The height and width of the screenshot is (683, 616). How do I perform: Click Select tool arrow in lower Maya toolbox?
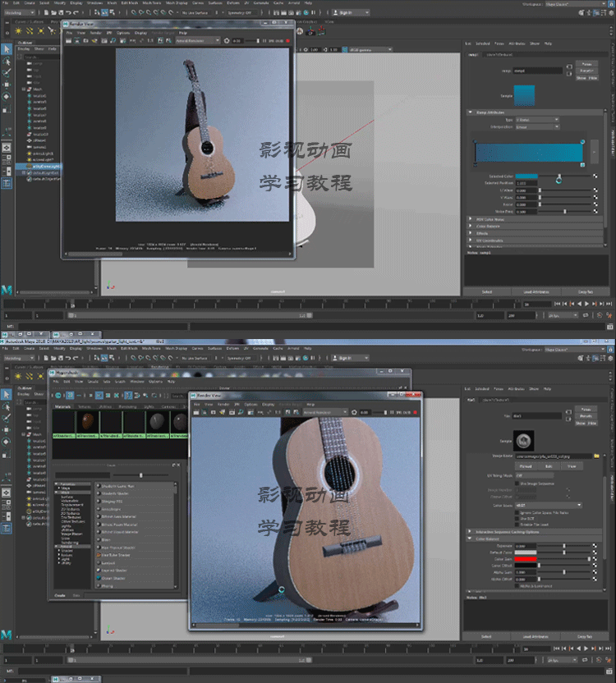[x=7, y=394]
